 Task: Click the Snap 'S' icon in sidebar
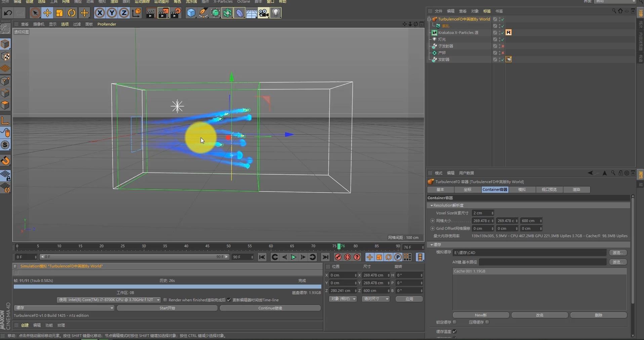[5, 145]
